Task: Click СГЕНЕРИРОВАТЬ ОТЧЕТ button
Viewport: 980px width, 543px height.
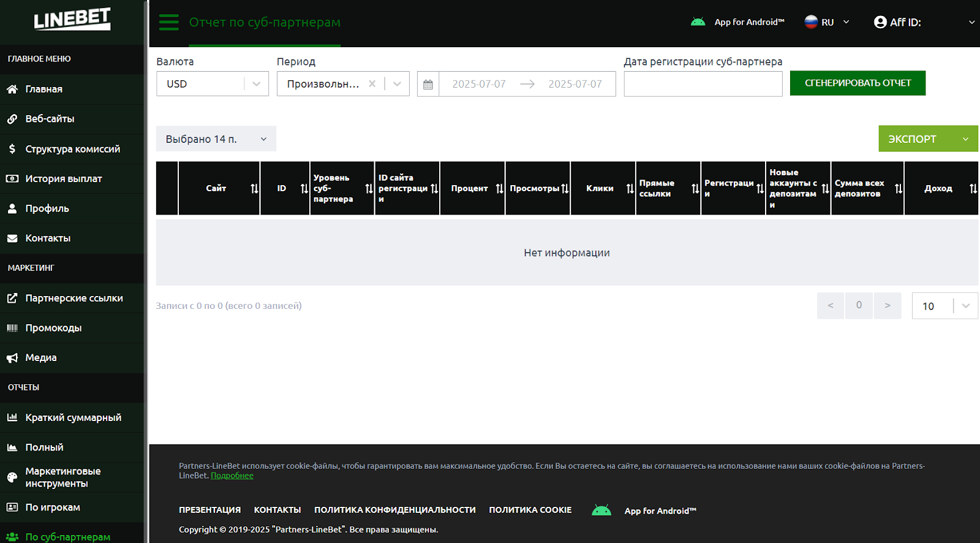Action: point(858,83)
